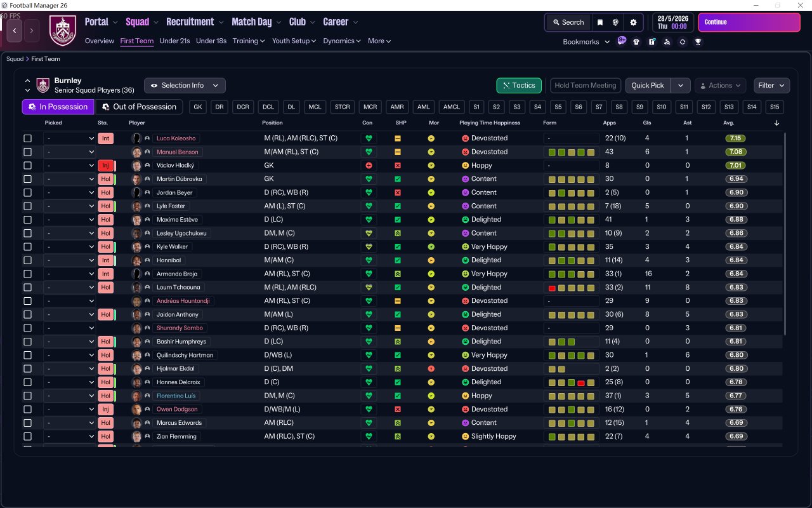812x508 pixels.
Task: Open the Dynamics submenu
Action: click(342, 41)
